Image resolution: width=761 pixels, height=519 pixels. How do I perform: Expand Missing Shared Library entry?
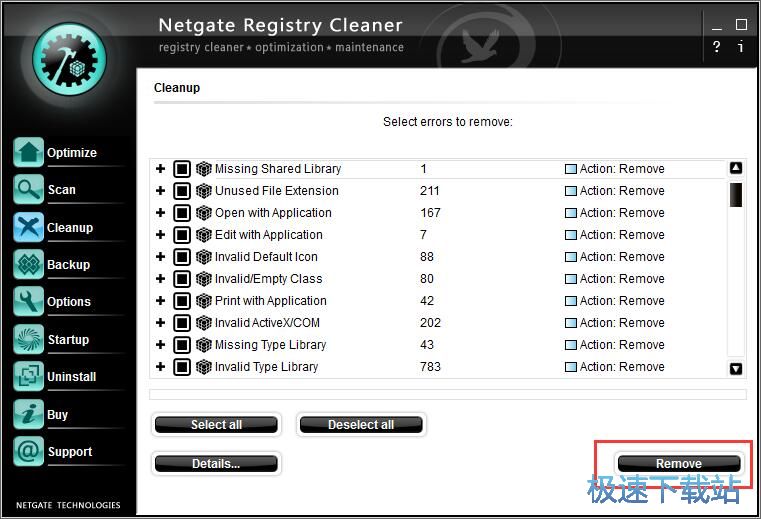tap(161, 168)
